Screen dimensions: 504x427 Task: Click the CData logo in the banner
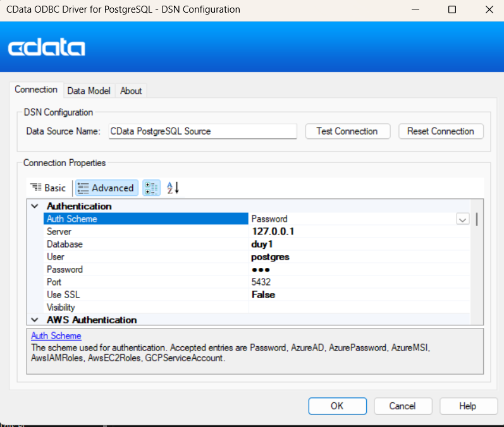(47, 47)
